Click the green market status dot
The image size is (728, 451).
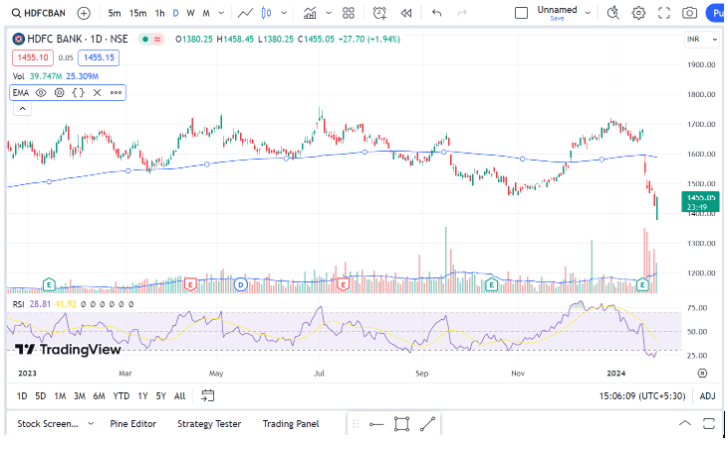tap(145, 39)
